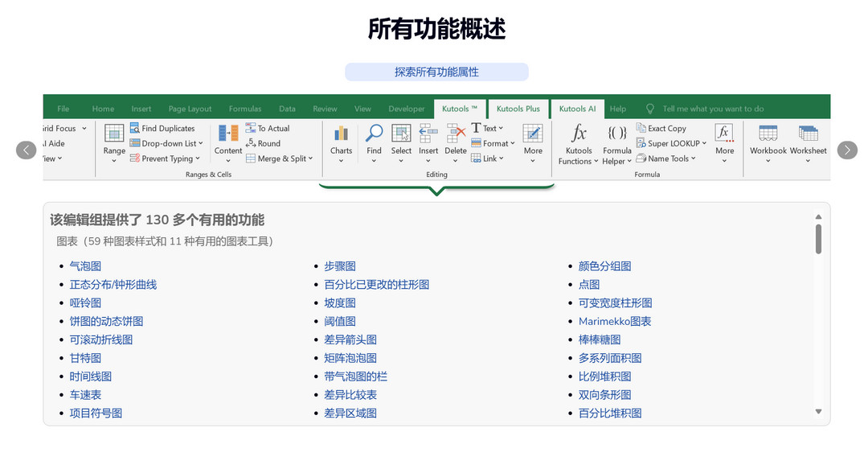Open Kutools Functions fx icon
868x469 pixels.
tap(579, 134)
